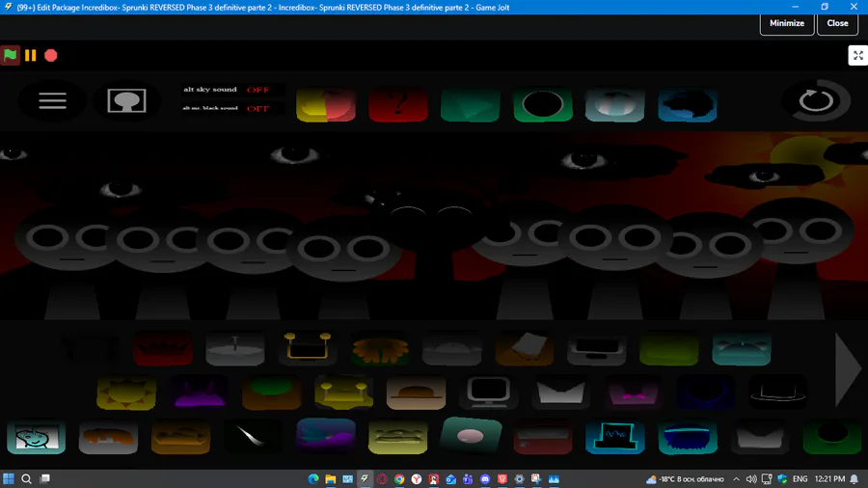This screenshot has height=488, width=868.
Task: Pick the yellow antennae box icon, top row
Action: tap(308, 348)
